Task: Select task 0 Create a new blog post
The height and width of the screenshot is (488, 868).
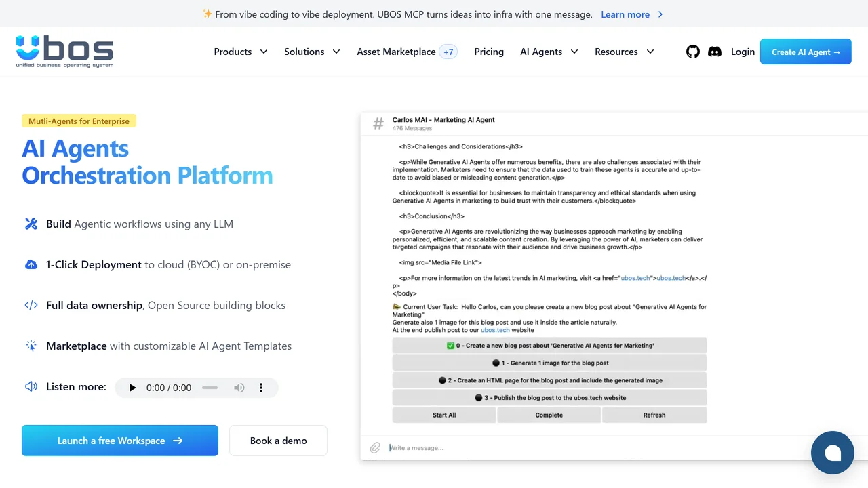Action: tap(549, 346)
